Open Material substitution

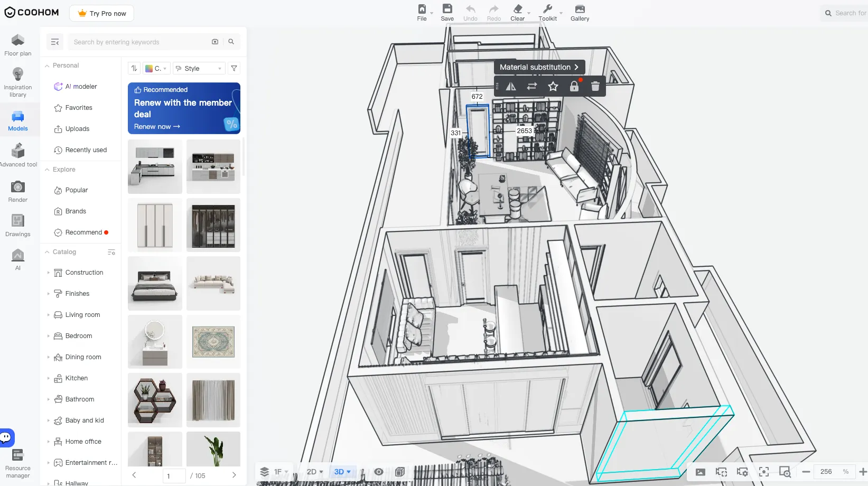(539, 67)
